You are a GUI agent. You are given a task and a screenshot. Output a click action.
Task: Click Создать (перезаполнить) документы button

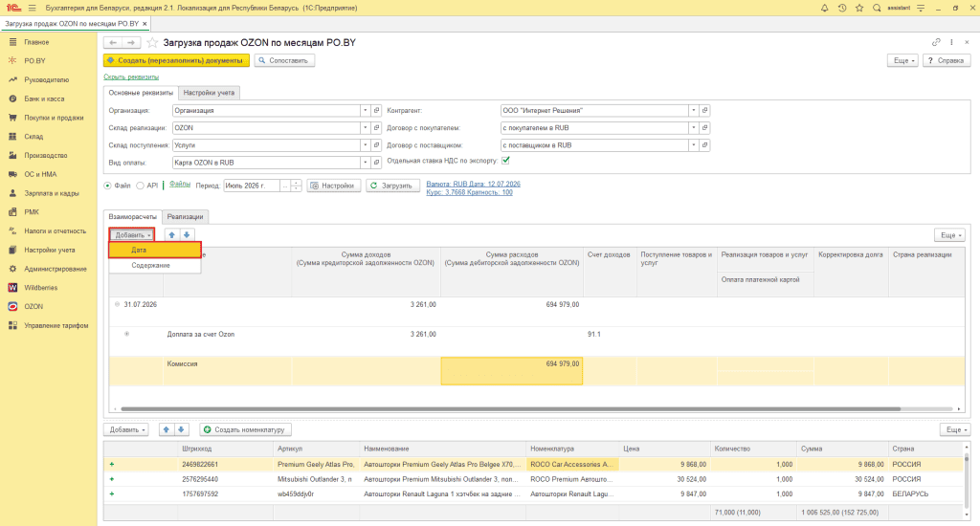[176, 60]
